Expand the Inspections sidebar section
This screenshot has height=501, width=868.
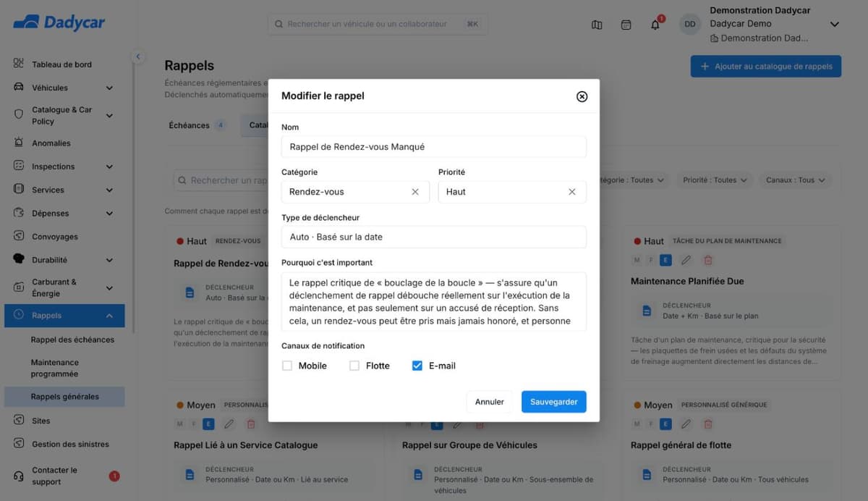tap(109, 167)
